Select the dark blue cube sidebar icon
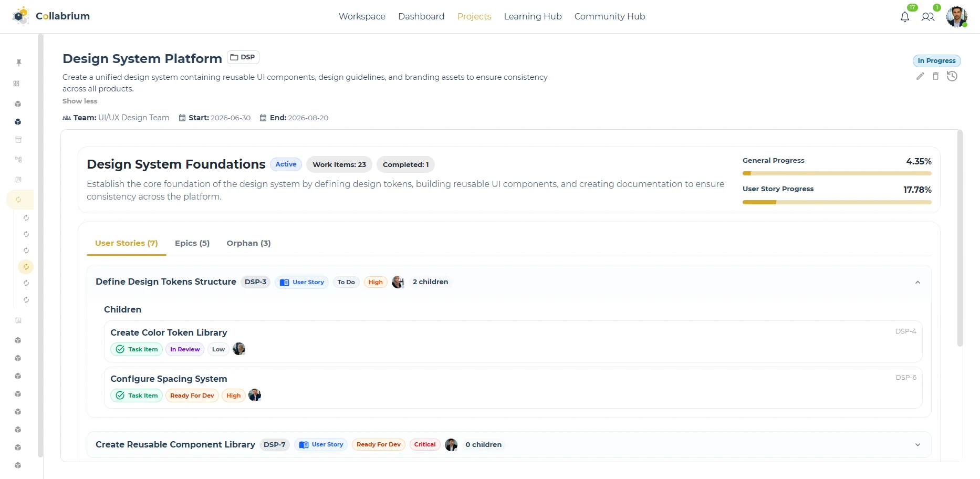Viewport: 980px width, 479px height. click(18, 122)
